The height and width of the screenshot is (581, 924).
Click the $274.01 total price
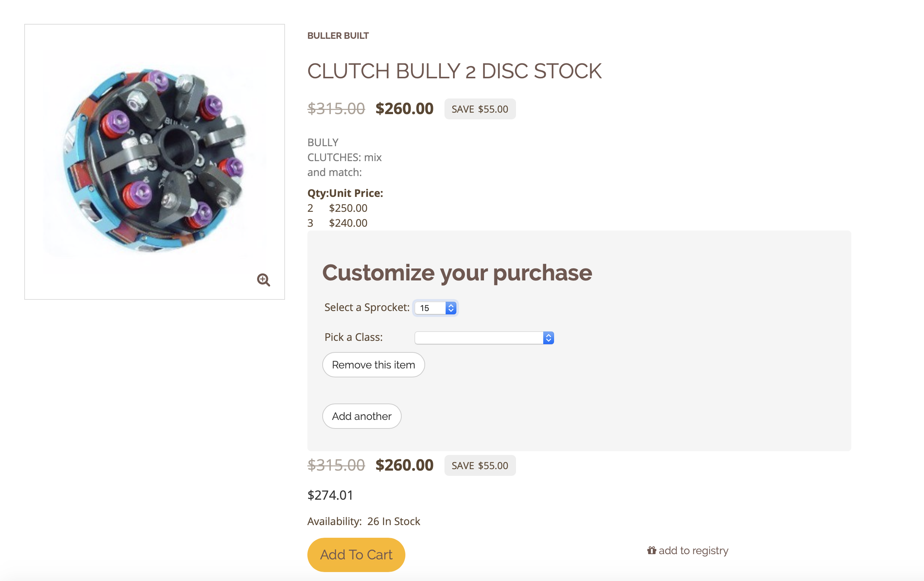(330, 495)
